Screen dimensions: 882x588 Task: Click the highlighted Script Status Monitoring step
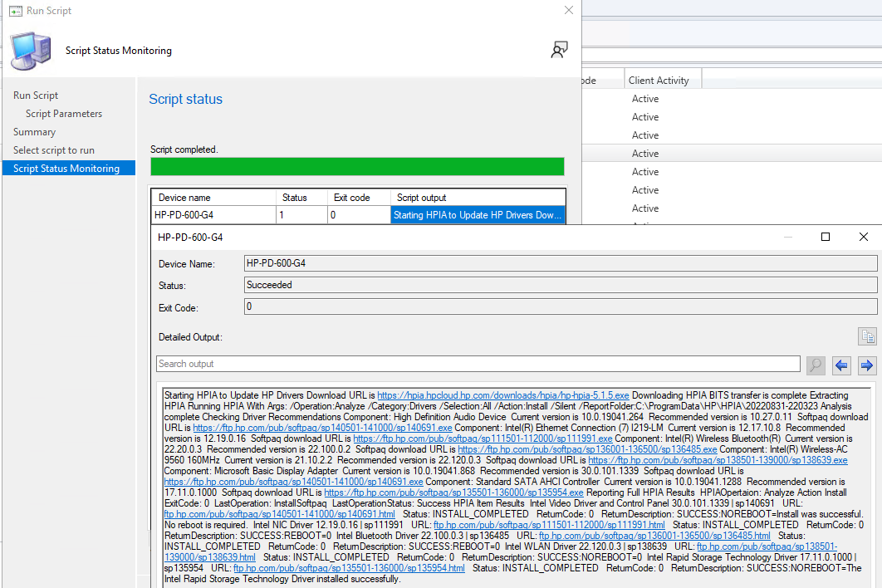(x=68, y=167)
